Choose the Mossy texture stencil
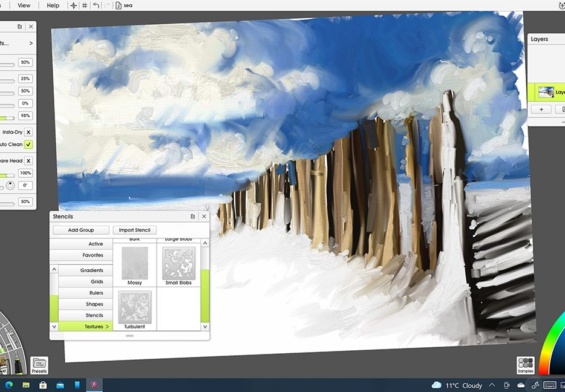 [134, 266]
